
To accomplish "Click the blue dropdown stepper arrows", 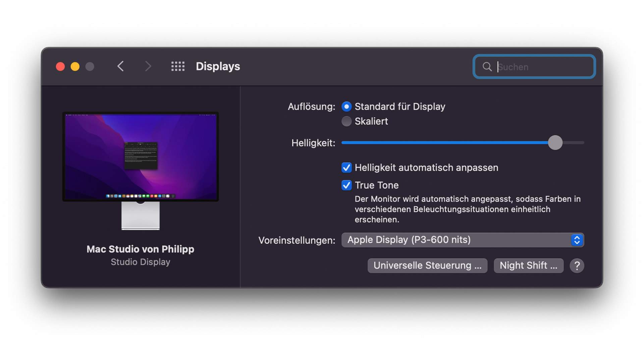I will pyautogui.click(x=577, y=240).
